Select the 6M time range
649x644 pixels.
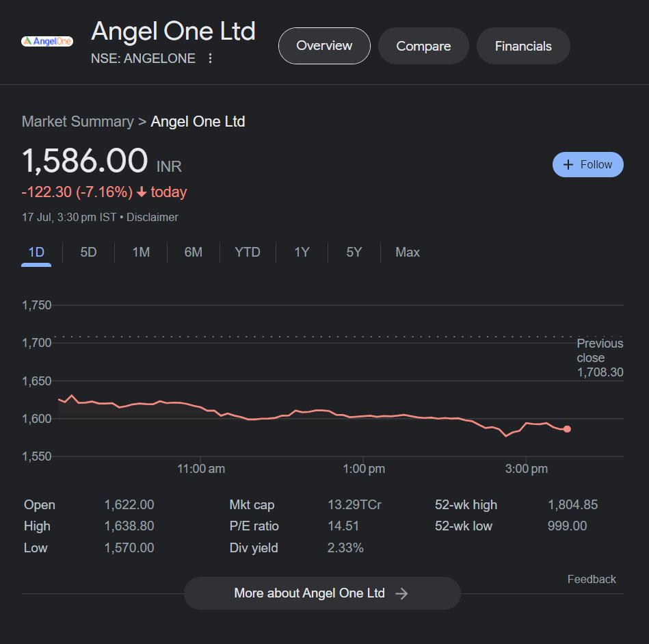point(193,252)
